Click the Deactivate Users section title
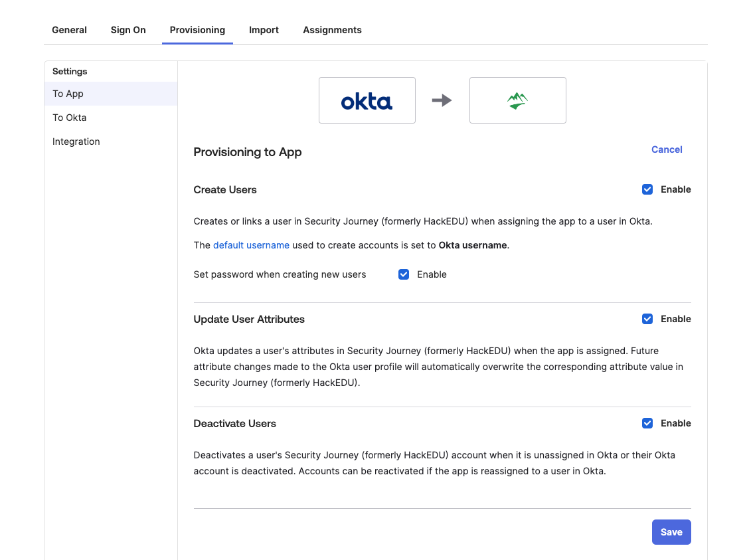Screen dimensions: 749x560 click(x=234, y=423)
